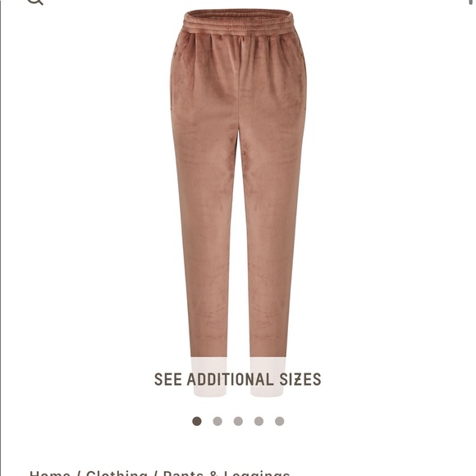Screen dimensions: 476x476
Task: Click the SEE ADDITIONAL SIZES link
Action: (238, 379)
